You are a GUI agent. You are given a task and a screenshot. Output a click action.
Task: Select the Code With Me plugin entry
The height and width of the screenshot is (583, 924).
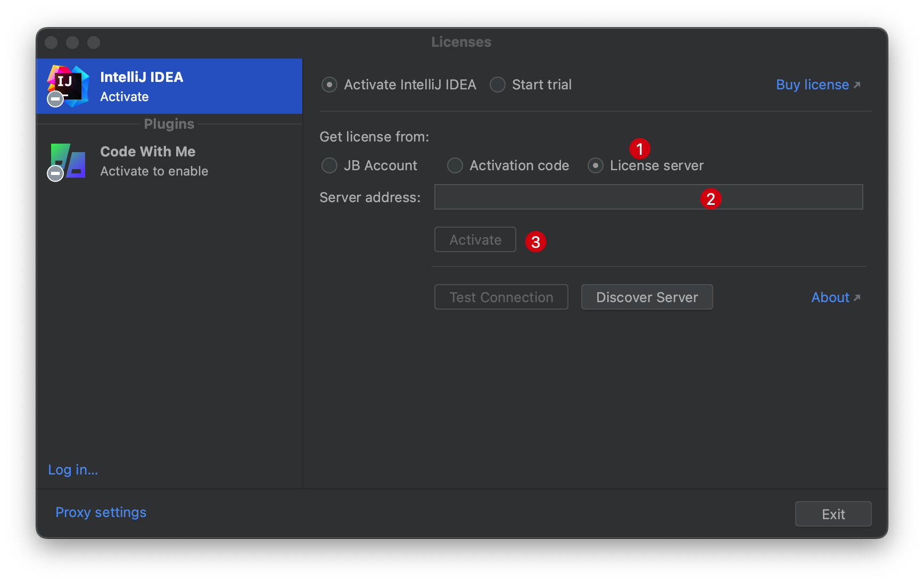point(169,161)
